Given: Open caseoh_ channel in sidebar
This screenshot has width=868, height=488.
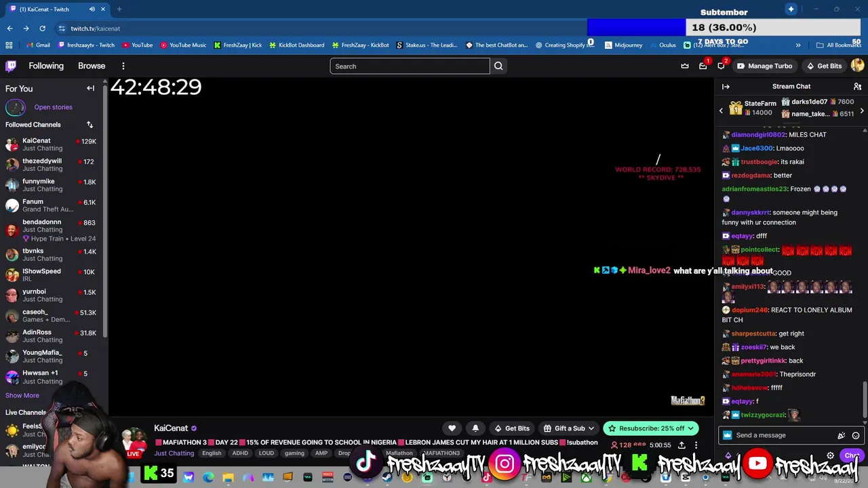Looking at the screenshot, I should point(51,316).
